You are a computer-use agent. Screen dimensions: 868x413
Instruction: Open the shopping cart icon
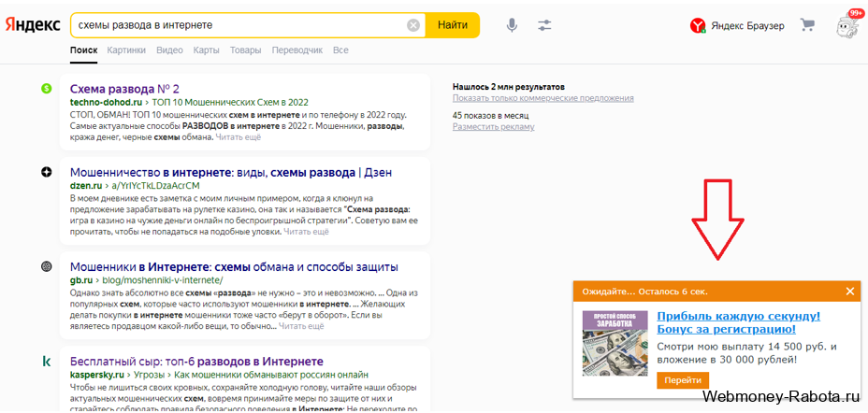coord(807,25)
